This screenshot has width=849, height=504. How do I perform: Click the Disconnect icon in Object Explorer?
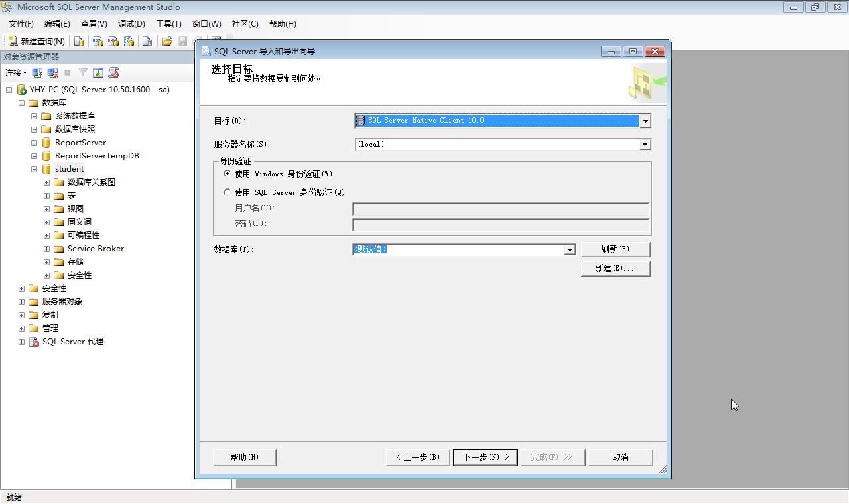(52, 72)
